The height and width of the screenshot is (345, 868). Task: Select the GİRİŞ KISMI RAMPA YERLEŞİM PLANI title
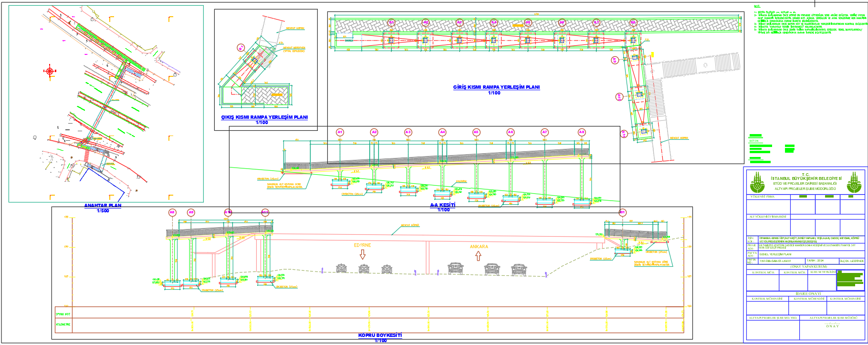tap(496, 87)
